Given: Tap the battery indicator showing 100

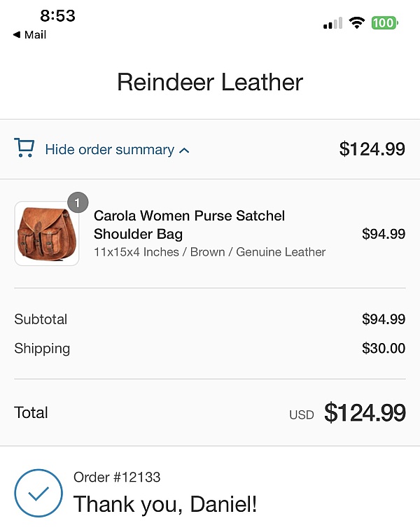Looking at the screenshot, I should pos(384,23).
